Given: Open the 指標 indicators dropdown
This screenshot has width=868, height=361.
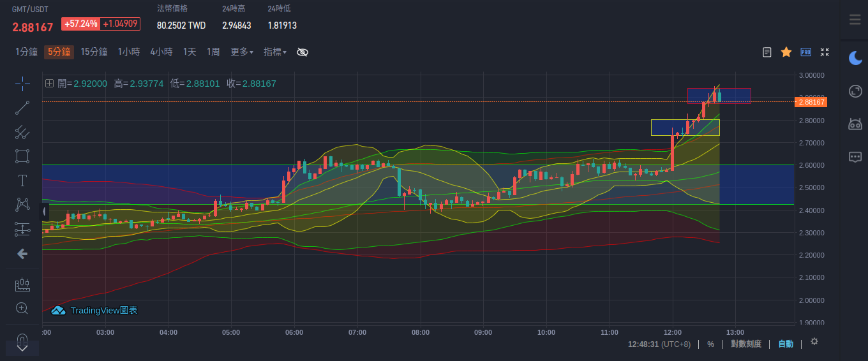Looking at the screenshot, I should 275,52.
